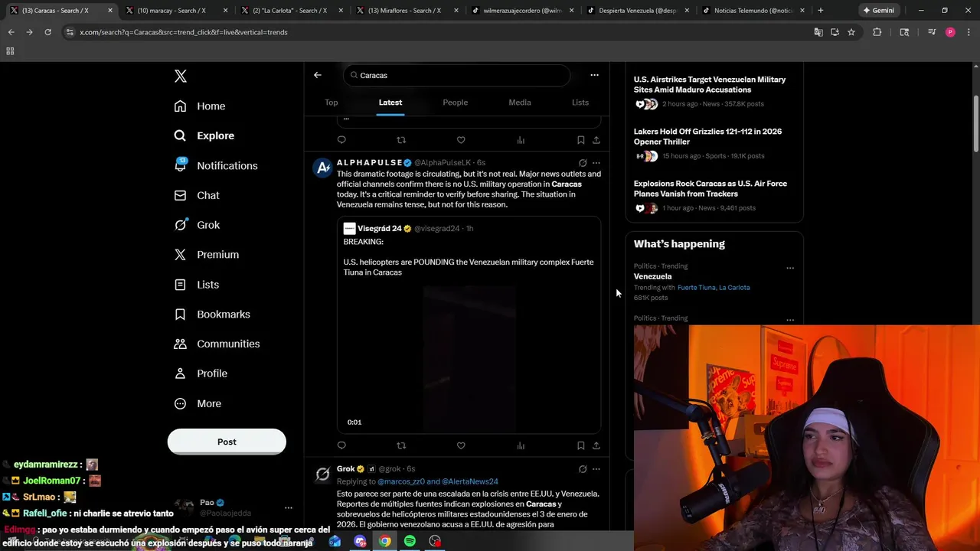Switch to Miraflores Search browser tab
The width and height of the screenshot is (980, 551).
(x=406, y=11)
